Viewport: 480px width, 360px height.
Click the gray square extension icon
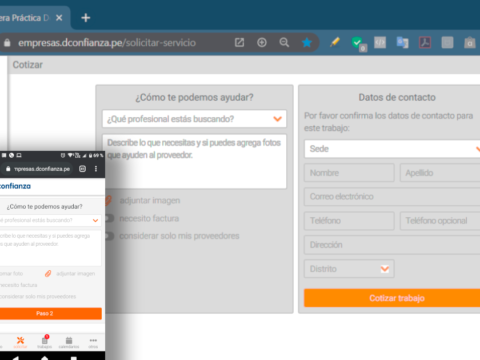click(447, 42)
